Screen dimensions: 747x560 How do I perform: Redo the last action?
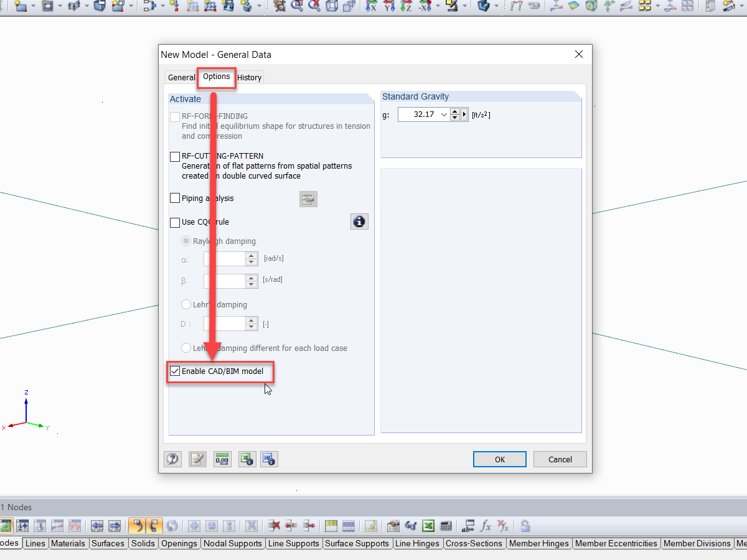click(153, 526)
